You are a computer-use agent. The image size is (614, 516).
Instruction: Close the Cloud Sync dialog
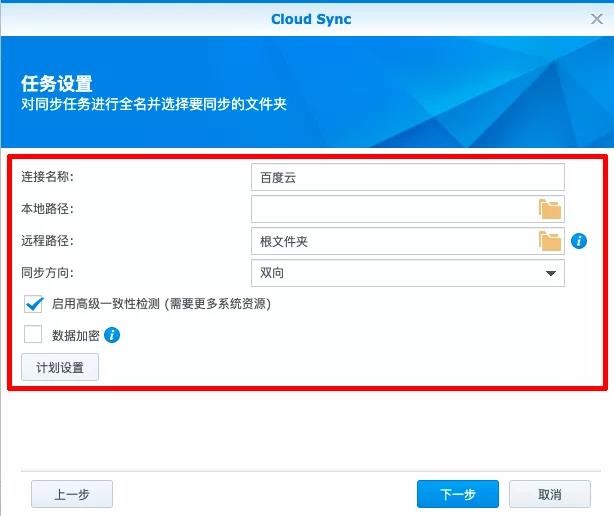[x=597, y=19]
